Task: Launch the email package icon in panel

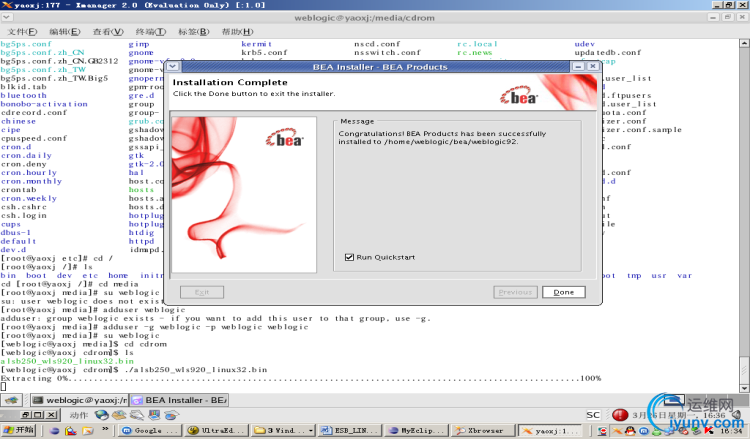Action: click(119, 415)
